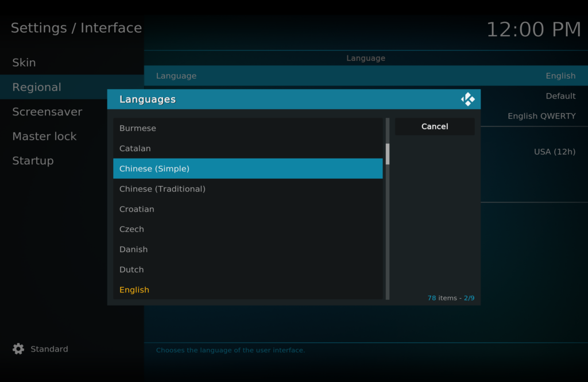Open the Skin settings category
This screenshot has width=588, height=382.
tap(24, 63)
